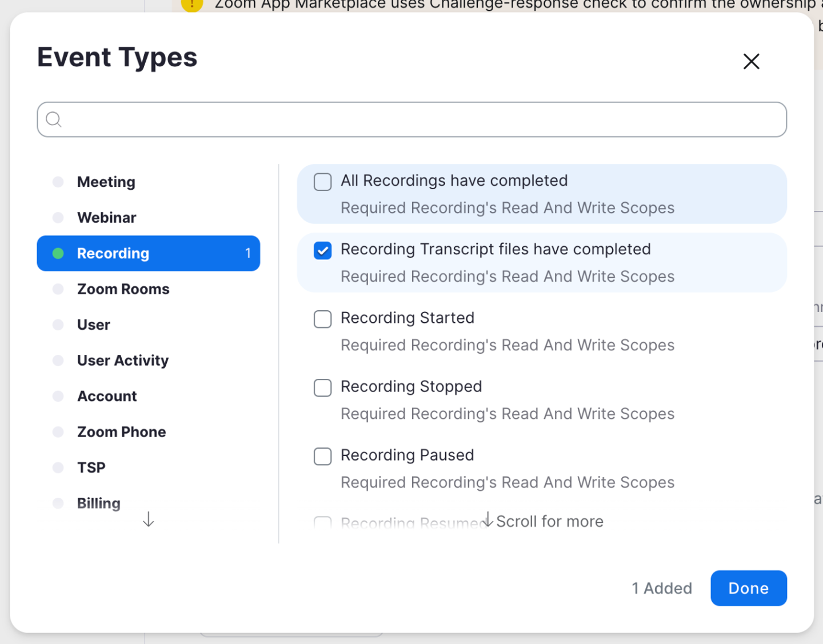Click the yellow warning icon at top

[x=192, y=5]
